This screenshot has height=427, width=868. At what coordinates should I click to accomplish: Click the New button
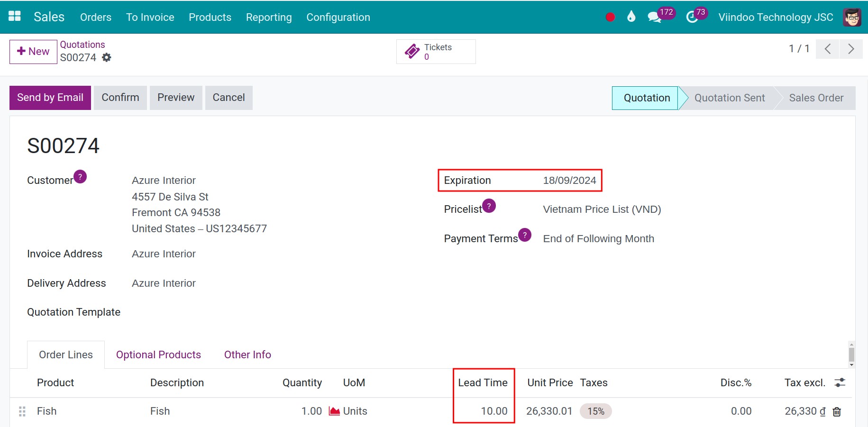pyautogui.click(x=33, y=52)
